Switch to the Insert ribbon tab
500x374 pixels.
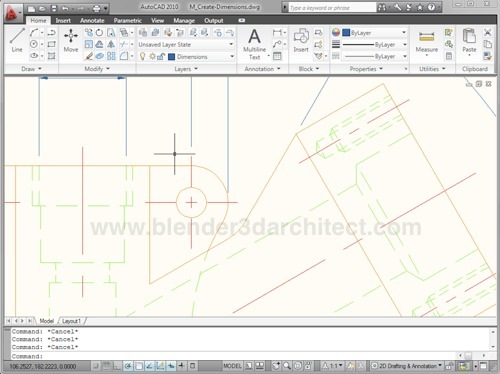[x=63, y=20]
